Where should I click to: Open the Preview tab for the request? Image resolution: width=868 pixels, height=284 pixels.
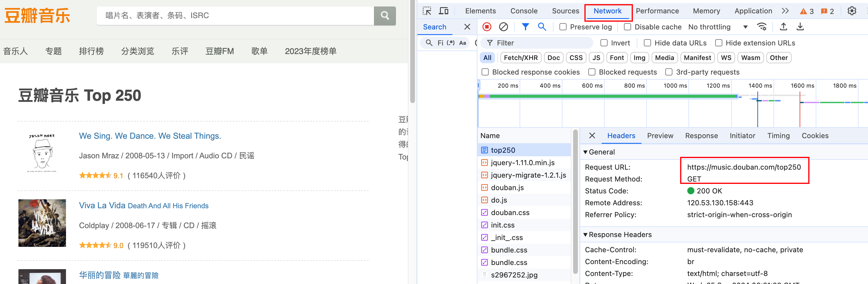pos(660,135)
